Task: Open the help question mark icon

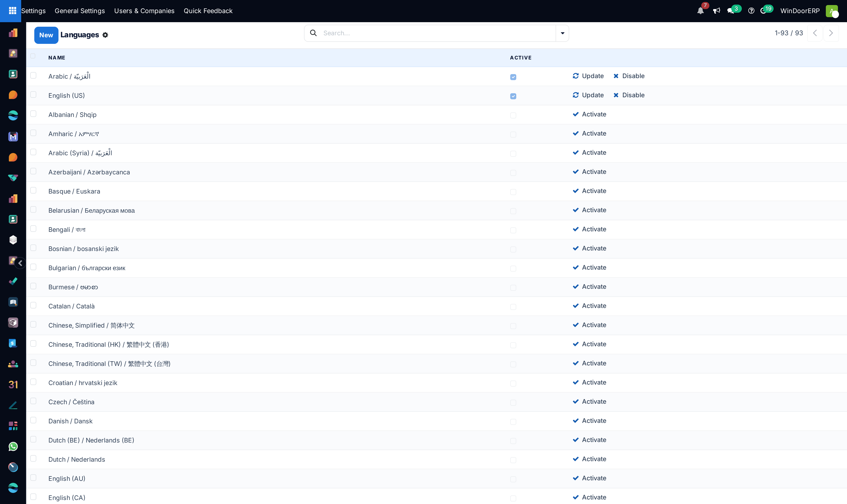Action: (751, 11)
